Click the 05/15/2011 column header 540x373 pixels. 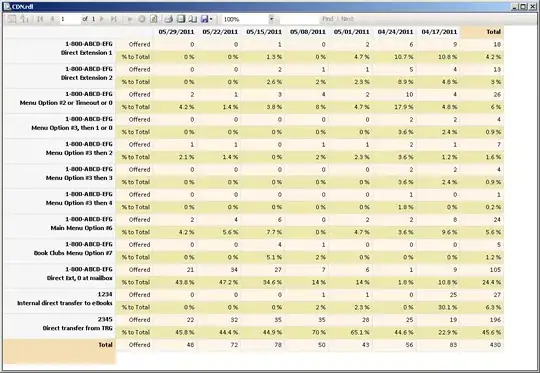[x=264, y=32]
